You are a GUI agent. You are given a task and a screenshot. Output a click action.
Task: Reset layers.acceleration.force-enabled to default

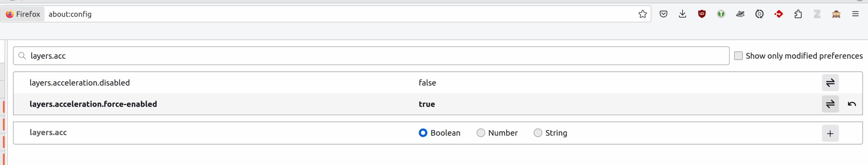[x=852, y=104]
